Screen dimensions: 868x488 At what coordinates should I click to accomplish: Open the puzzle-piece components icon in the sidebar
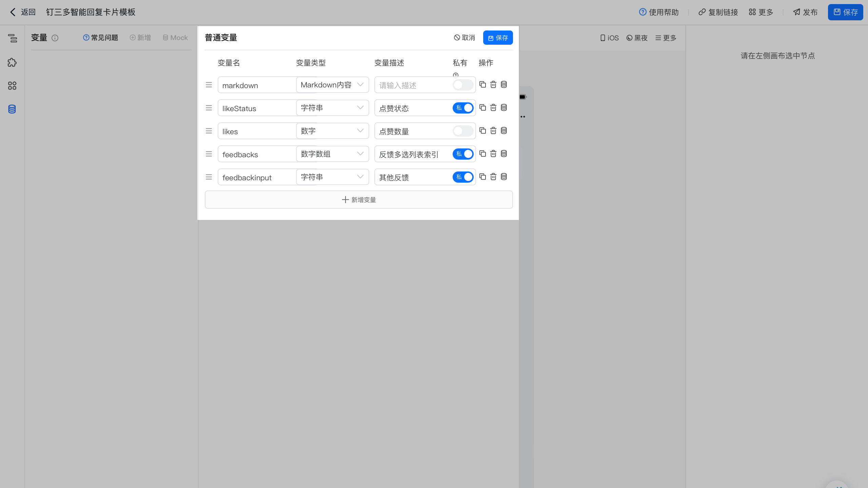pyautogui.click(x=12, y=62)
